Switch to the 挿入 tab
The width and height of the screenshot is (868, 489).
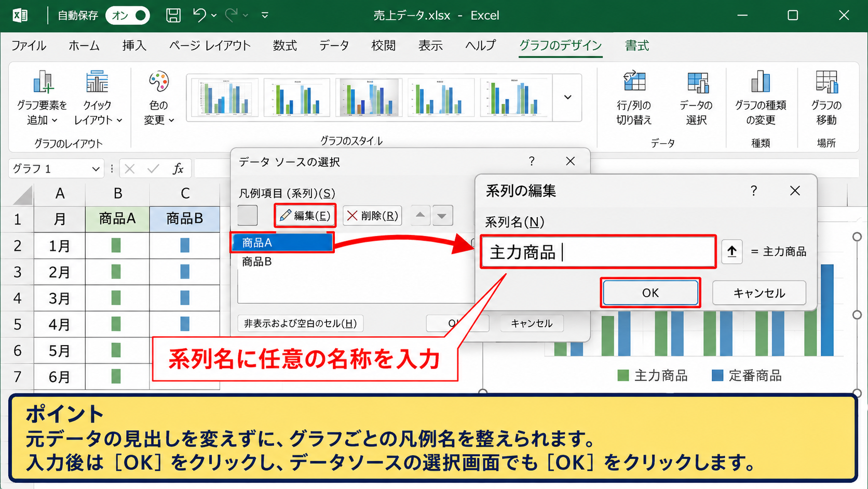134,46
